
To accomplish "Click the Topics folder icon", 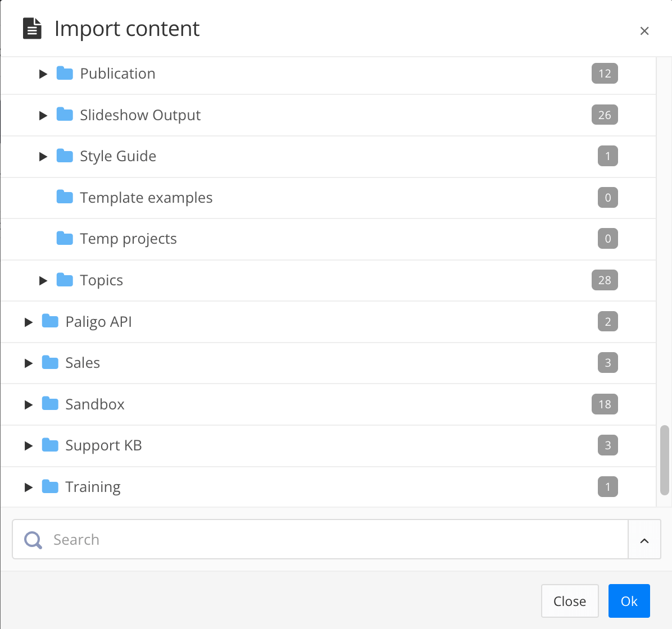I will click(65, 280).
